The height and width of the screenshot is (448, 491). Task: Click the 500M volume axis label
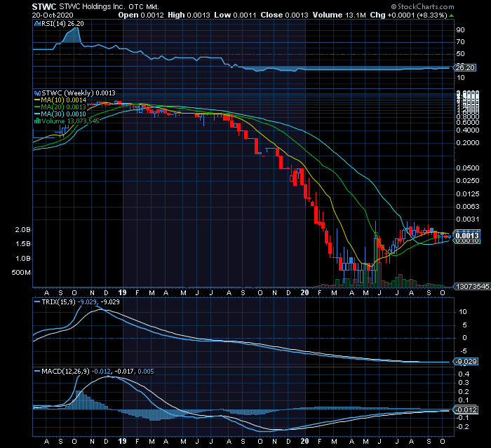(x=21, y=272)
